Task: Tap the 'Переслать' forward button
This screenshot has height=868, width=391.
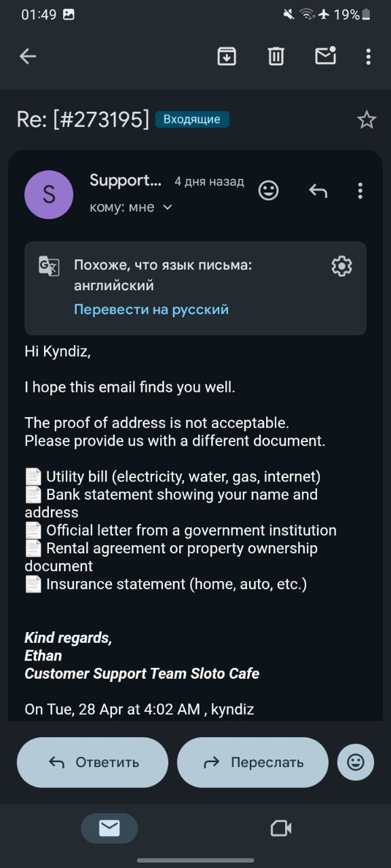Action: click(x=253, y=762)
